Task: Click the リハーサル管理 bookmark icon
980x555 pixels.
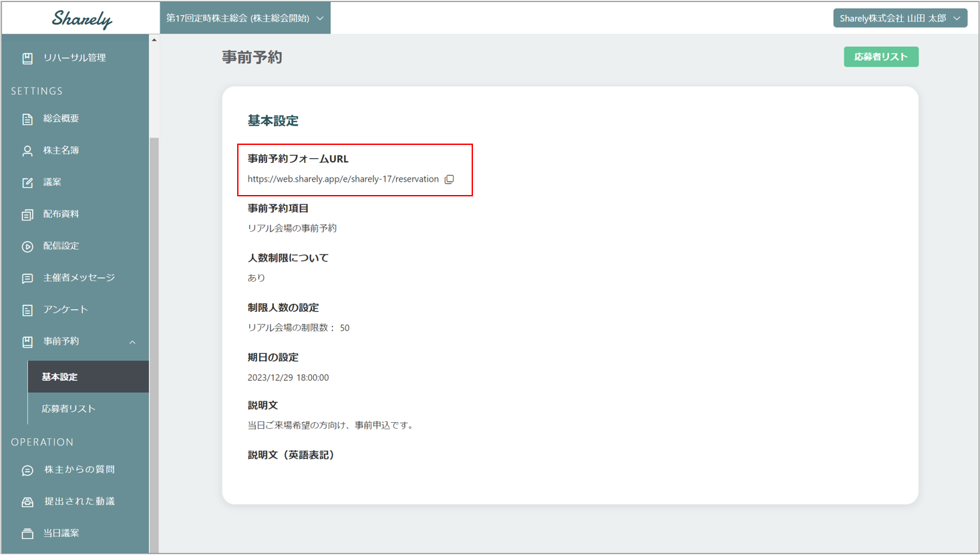Action: (x=27, y=58)
